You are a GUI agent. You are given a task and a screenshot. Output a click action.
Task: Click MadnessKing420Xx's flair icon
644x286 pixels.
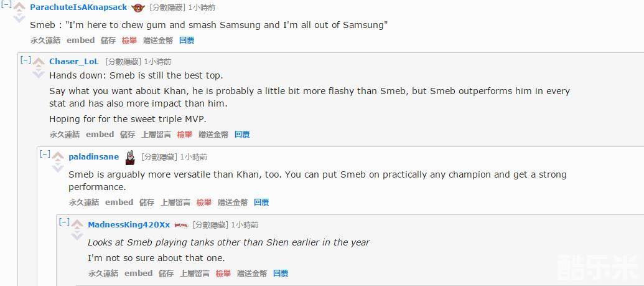(x=181, y=225)
